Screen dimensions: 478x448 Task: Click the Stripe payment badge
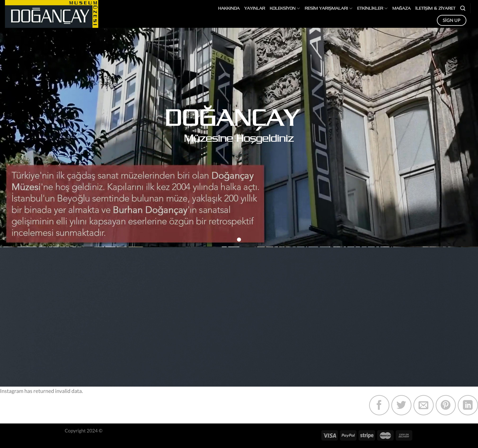click(367, 435)
